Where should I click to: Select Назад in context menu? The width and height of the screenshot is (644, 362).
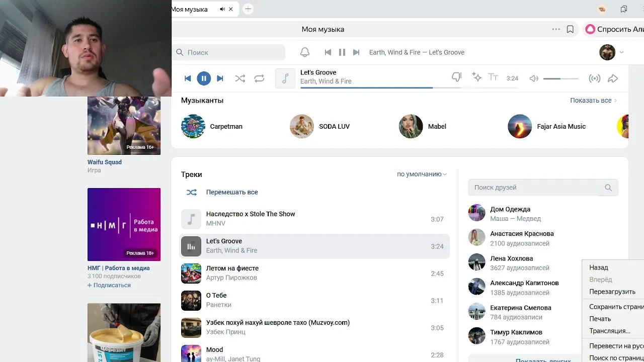(x=613, y=267)
